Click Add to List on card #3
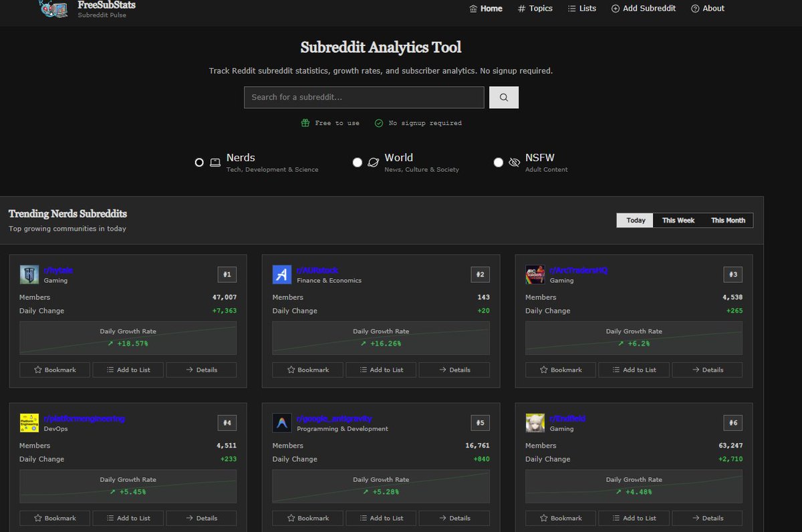Viewport: 802px width, 532px height. coord(634,370)
